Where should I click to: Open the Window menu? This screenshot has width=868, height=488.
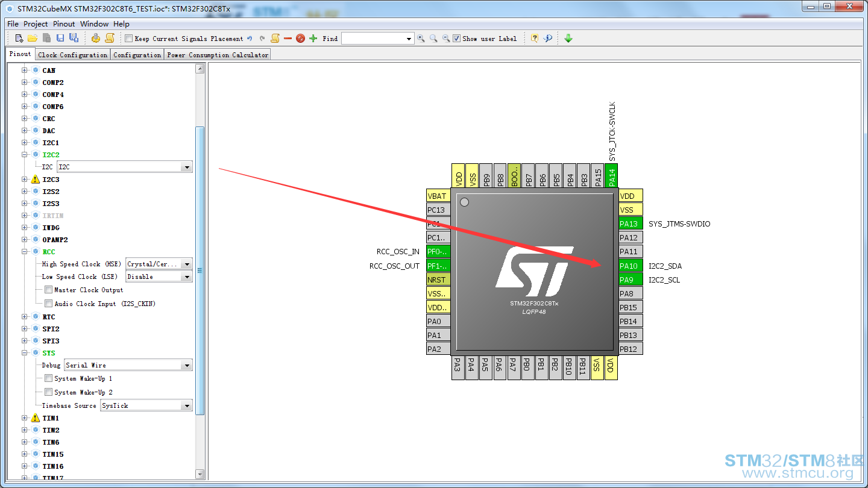point(94,24)
